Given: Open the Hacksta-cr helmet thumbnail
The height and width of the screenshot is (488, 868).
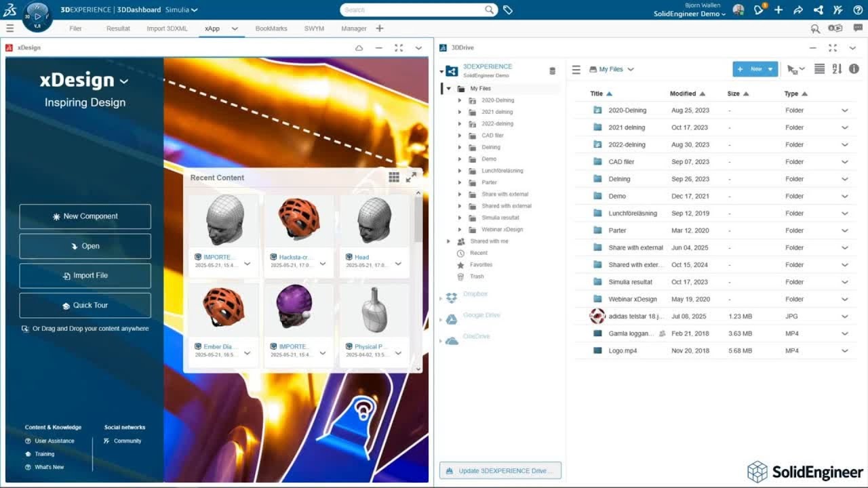Looking at the screenshot, I should tap(299, 221).
